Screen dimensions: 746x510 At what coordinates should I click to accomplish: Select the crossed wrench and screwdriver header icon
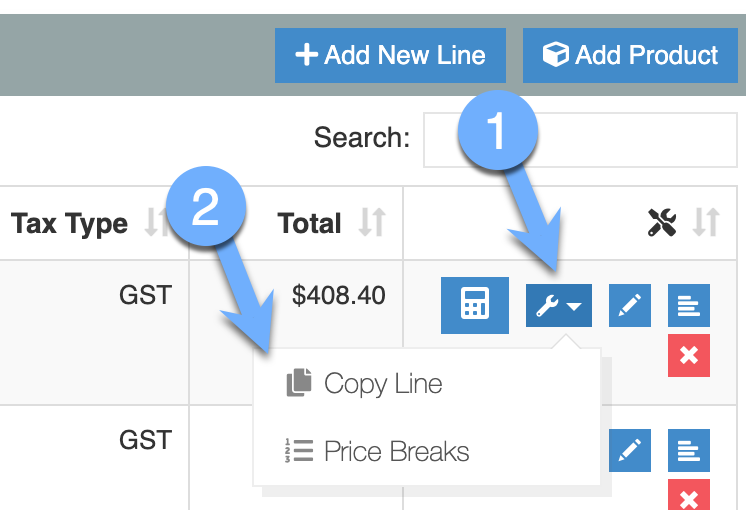pos(662,222)
